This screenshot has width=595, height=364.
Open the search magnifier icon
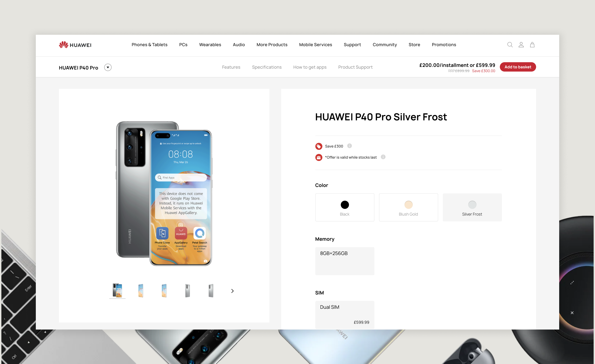tap(510, 45)
